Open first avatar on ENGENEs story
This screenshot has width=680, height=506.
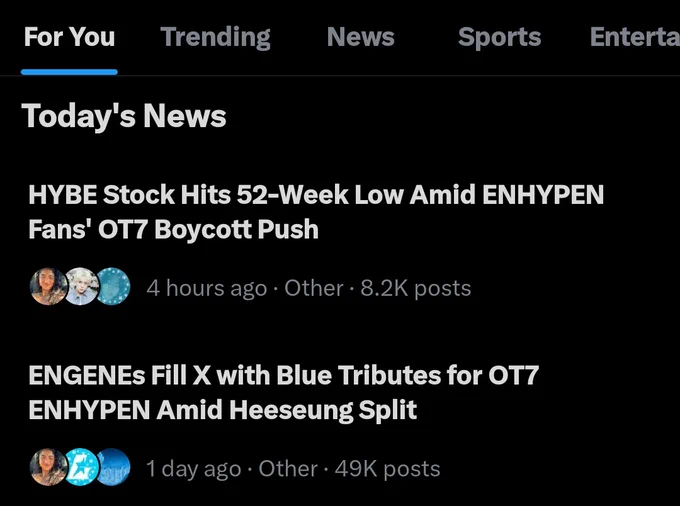tap(48, 467)
